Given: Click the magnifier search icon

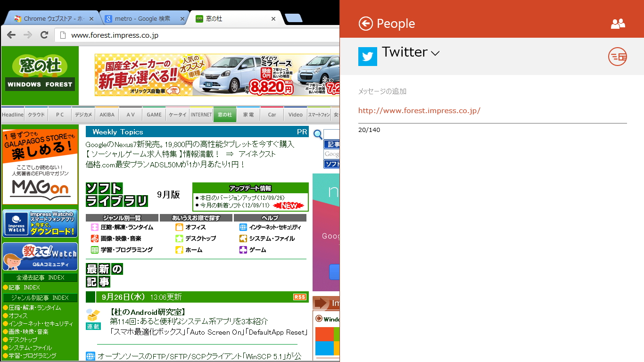Looking at the screenshot, I should tap(318, 135).
